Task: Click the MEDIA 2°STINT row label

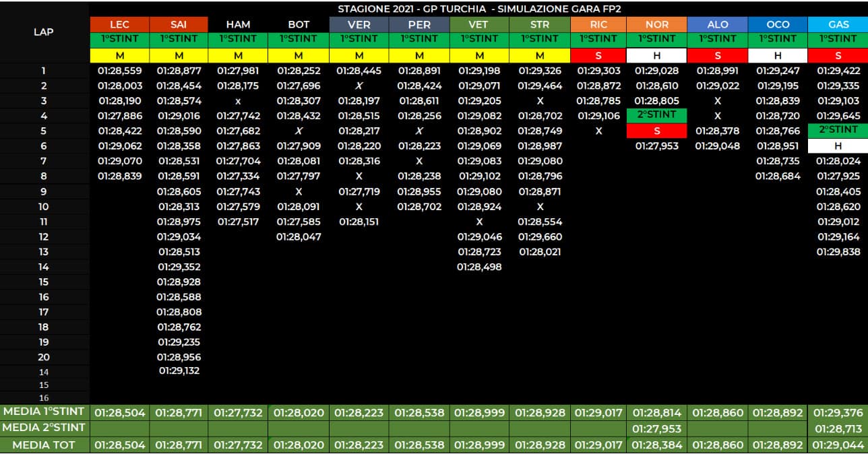Action: click(x=44, y=428)
